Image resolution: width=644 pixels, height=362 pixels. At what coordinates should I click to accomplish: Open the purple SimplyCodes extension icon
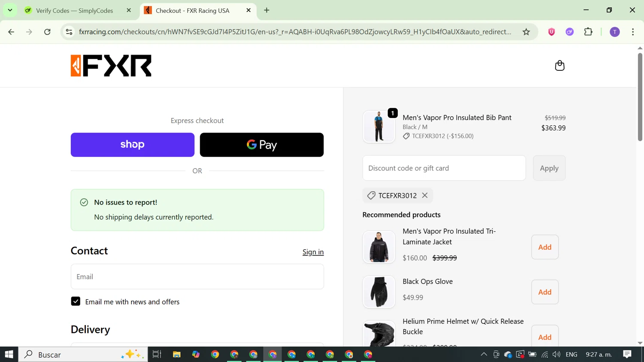[x=570, y=32]
